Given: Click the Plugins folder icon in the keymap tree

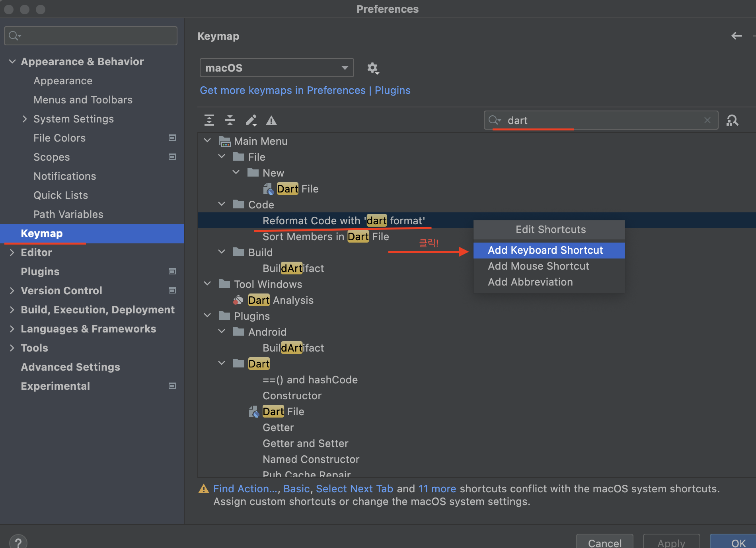Looking at the screenshot, I should (225, 316).
